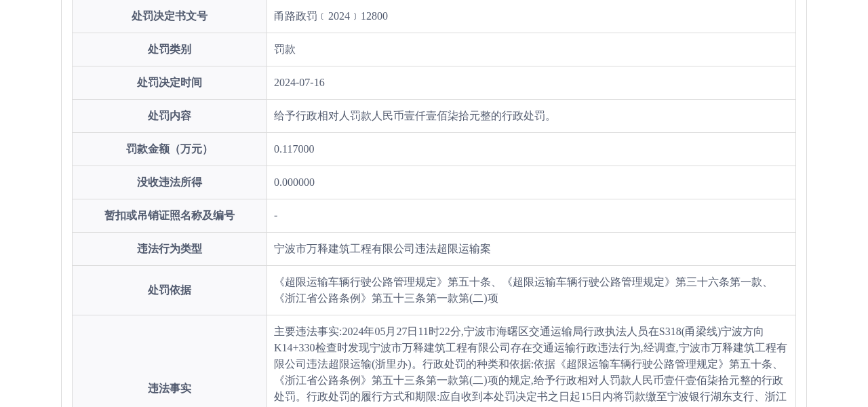Click 宁波市万释建筑工程有限公司违法超限运输案 text
Screen dimensions: 868x407
382,249
